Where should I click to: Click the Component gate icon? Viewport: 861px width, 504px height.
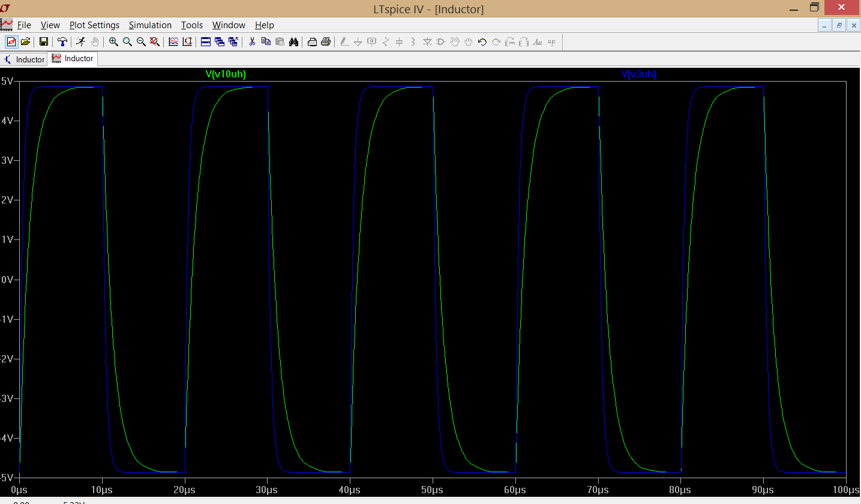[441, 41]
